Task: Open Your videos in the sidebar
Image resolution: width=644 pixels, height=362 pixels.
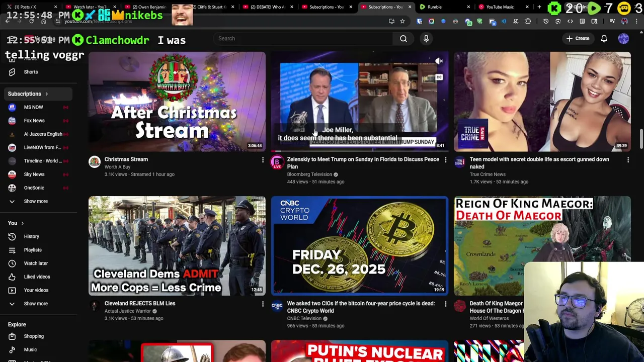Action: (x=36, y=290)
